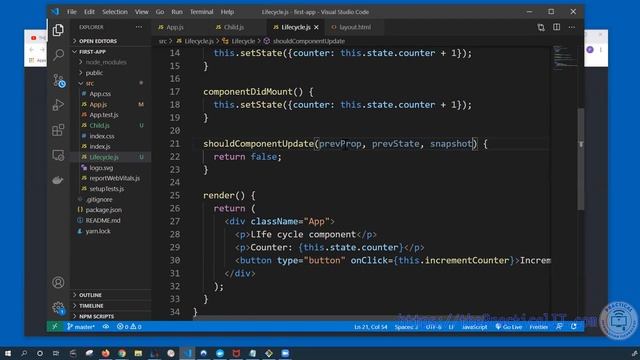Open the Accounts menu icon
The width and height of the screenshot is (640, 360).
(58, 282)
